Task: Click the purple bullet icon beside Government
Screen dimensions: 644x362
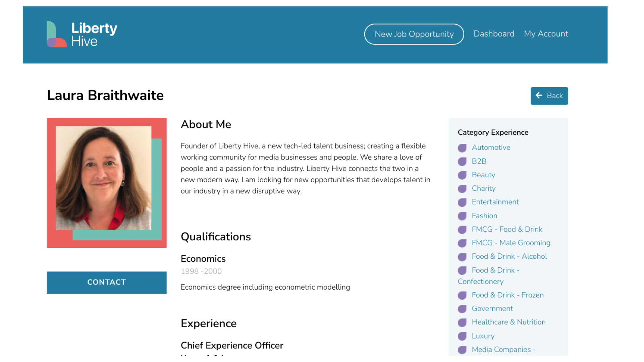Action: [462, 309]
